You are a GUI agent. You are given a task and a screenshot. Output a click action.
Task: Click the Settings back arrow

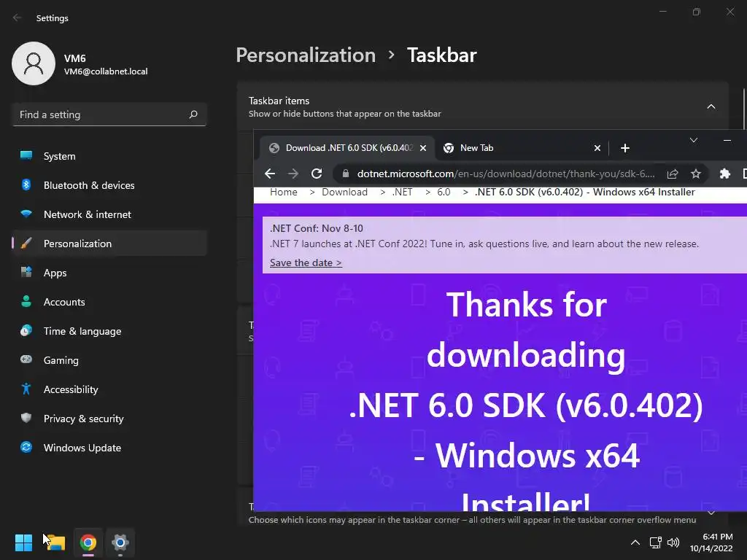pos(18,17)
